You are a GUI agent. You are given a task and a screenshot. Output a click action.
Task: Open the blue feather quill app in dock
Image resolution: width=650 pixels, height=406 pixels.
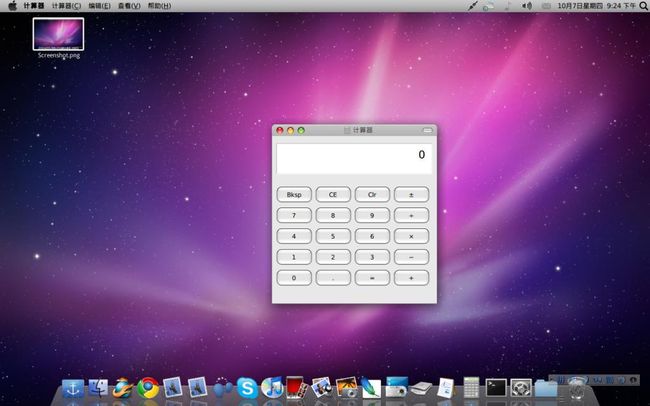[x=371, y=388]
